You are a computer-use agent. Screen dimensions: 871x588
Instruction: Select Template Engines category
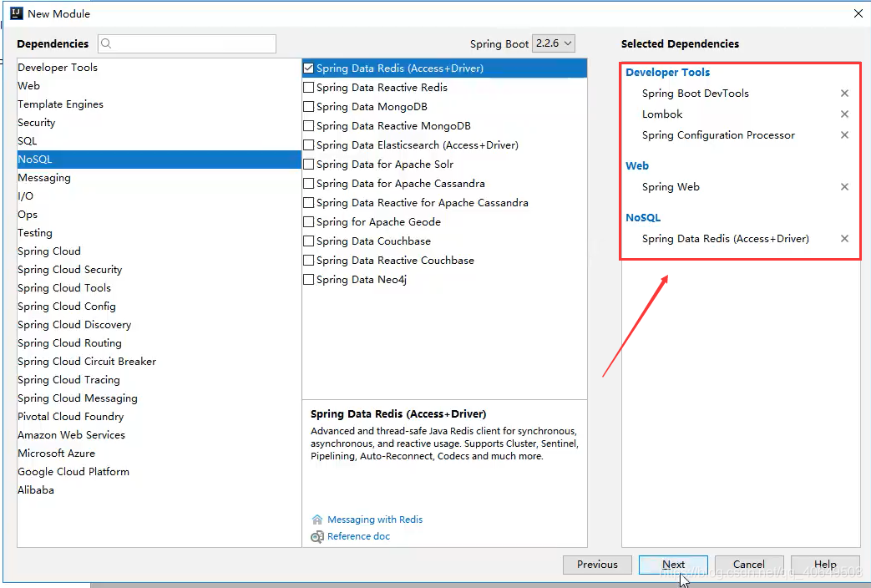coord(159,104)
